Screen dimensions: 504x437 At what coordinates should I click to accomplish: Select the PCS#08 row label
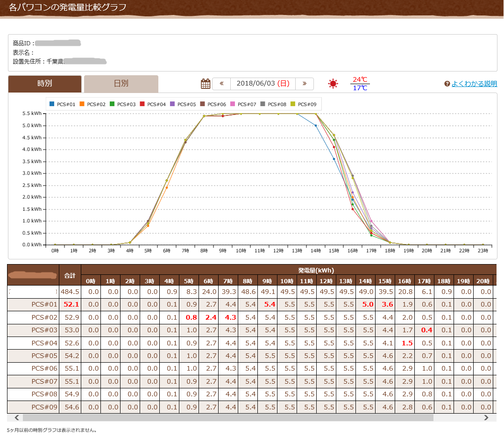pyautogui.click(x=44, y=394)
